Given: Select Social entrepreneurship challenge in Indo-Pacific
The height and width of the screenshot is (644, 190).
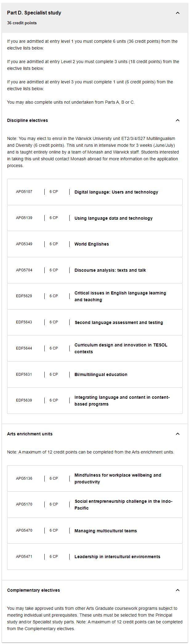Looking at the screenshot, I should (123, 505).
